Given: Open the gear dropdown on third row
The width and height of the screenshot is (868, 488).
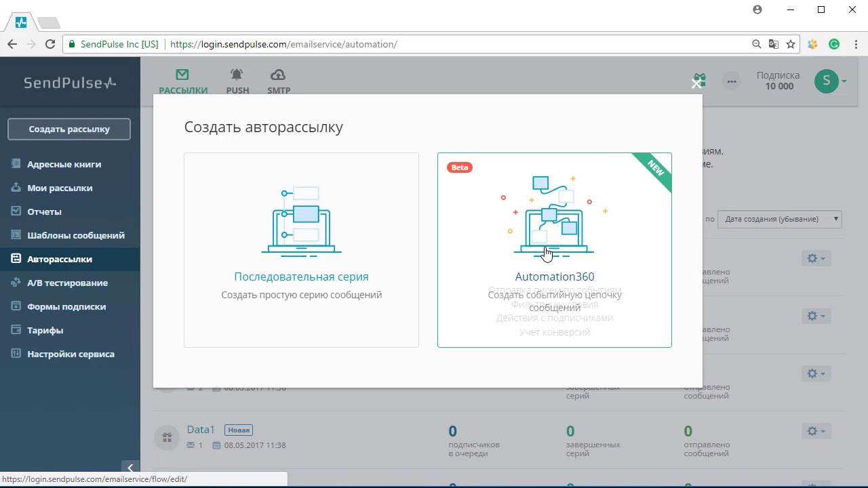Looking at the screenshot, I should [816, 373].
